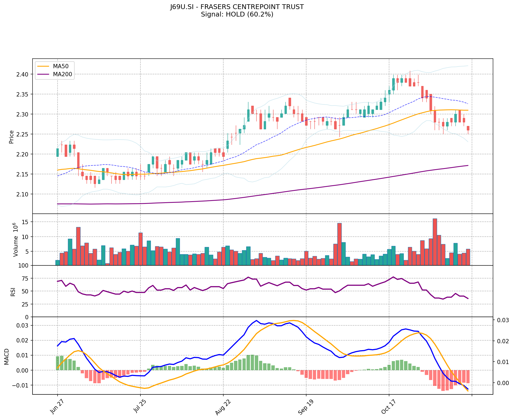513x420 pixels.
Task: Click the orange MA50 legend line swatch
Action: tap(43, 67)
